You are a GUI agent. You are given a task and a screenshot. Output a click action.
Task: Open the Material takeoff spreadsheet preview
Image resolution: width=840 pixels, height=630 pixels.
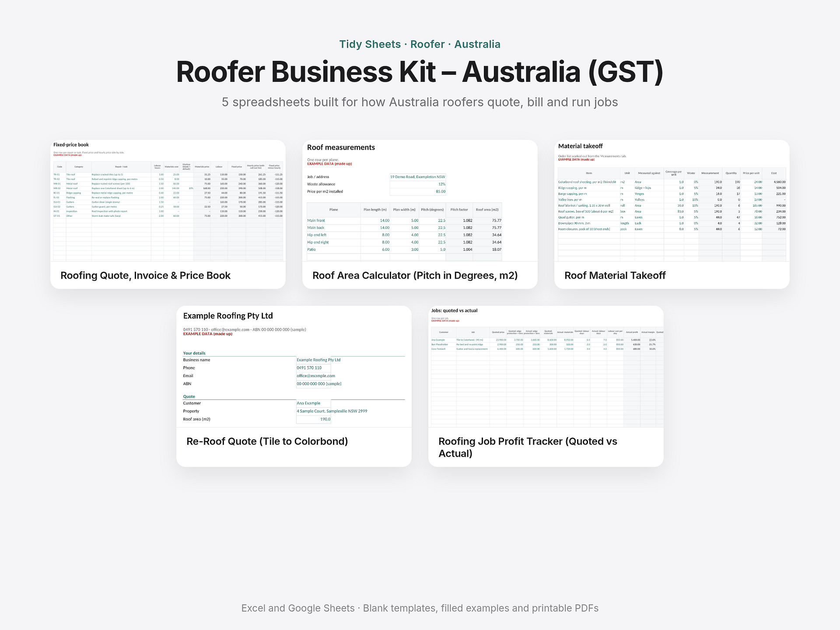pyautogui.click(x=672, y=201)
